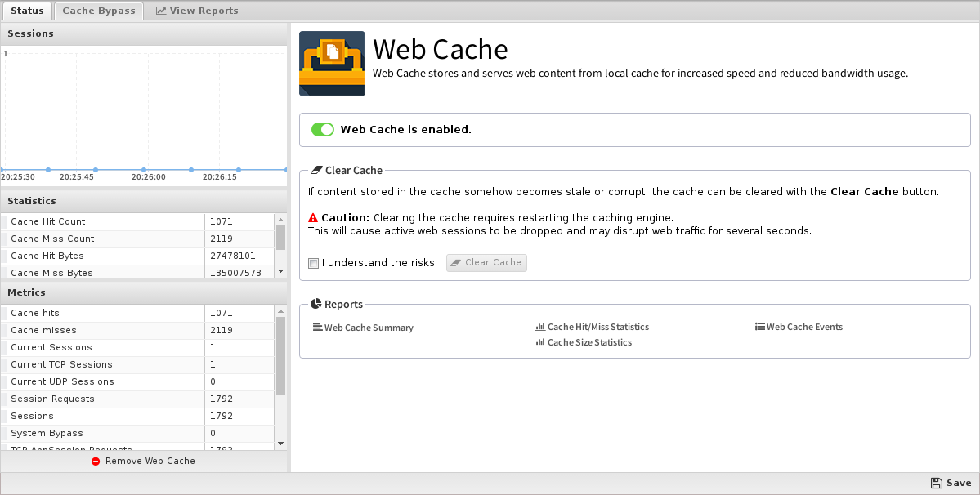Click the Cache Hit/Miss Statistics chart icon

539,328
